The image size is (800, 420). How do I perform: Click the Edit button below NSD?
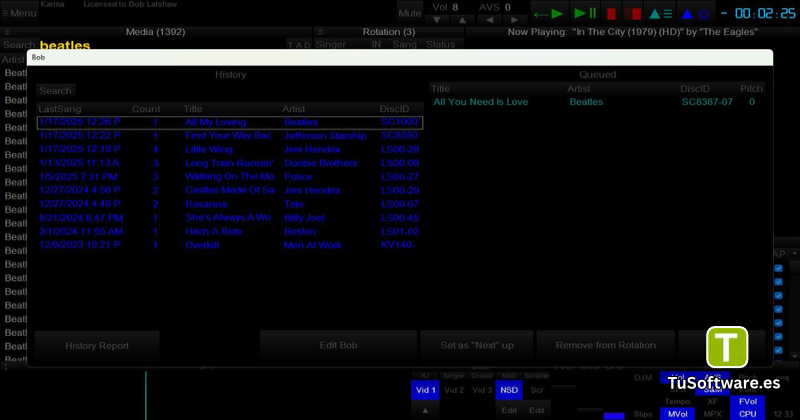click(x=509, y=410)
